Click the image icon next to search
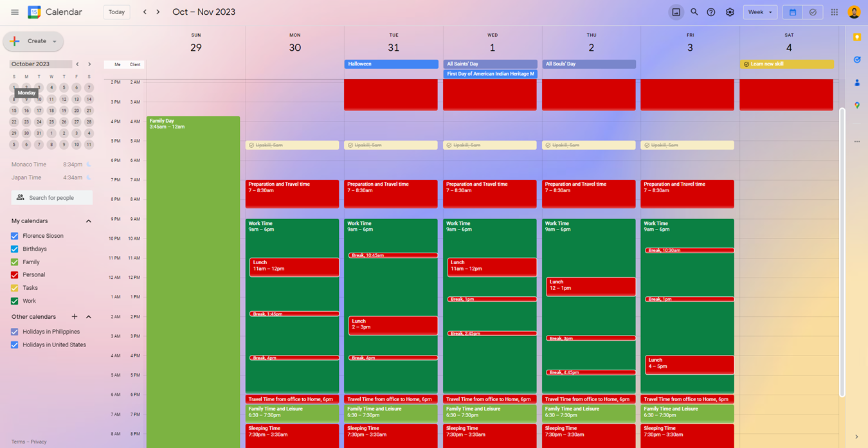Image resolution: width=868 pixels, height=448 pixels. tap(676, 12)
